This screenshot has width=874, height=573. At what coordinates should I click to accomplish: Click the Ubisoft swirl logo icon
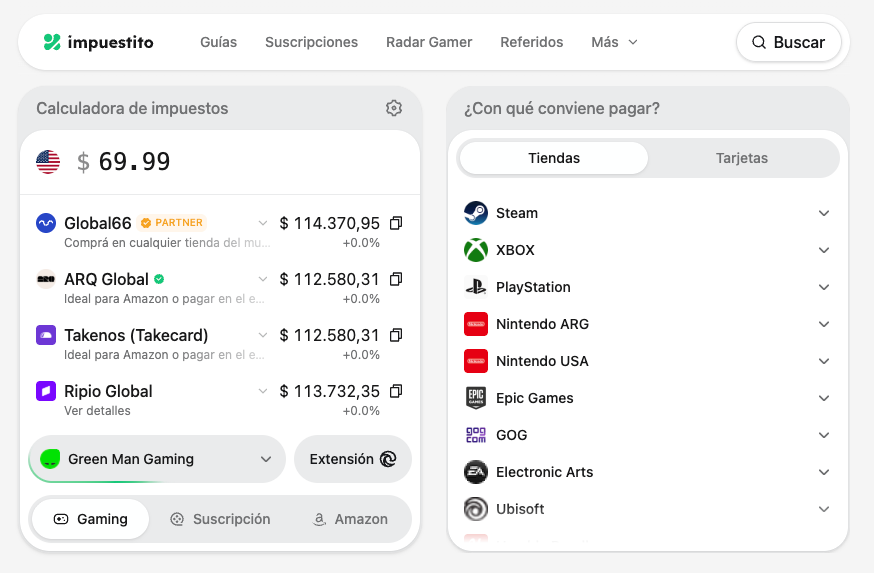[476, 509]
